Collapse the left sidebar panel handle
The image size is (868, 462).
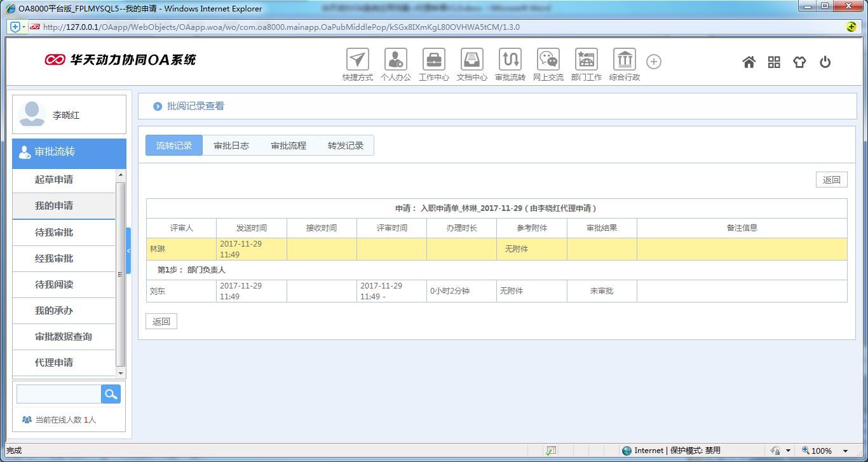[x=128, y=251]
